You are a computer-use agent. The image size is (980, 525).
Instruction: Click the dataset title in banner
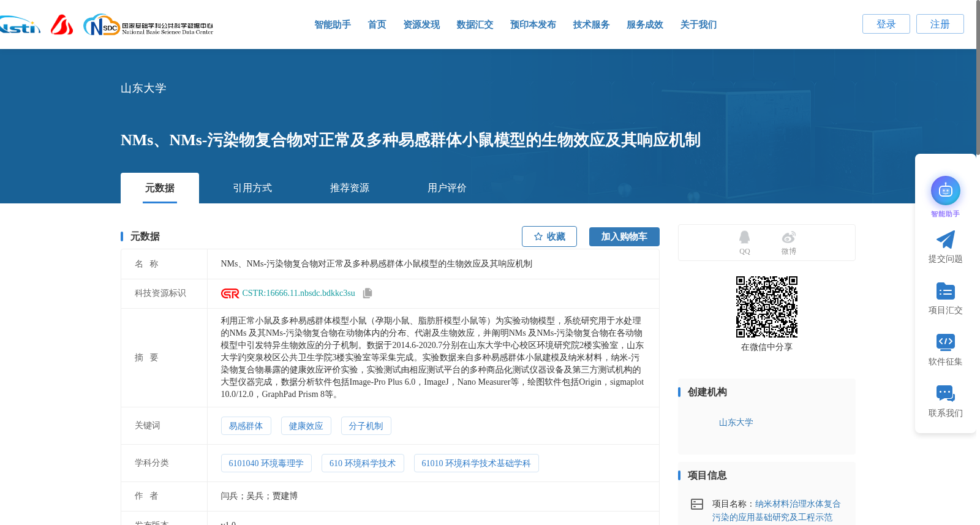410,140
